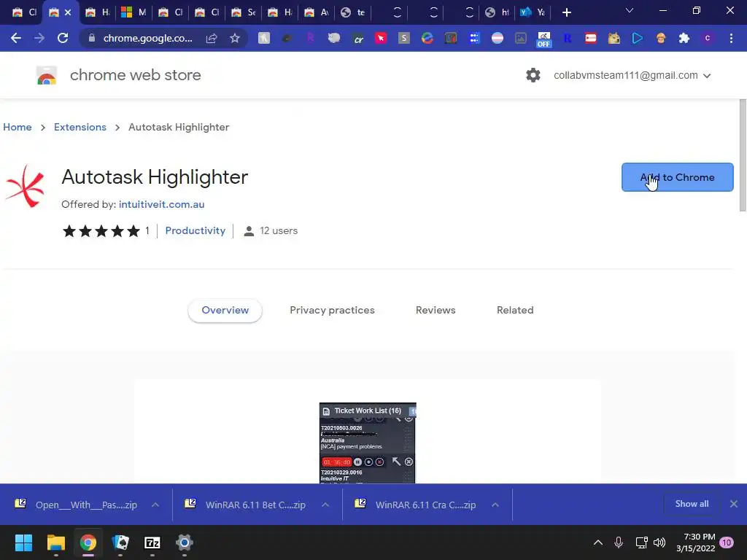Bookmark this page with the star icon
747x560 pixels.
coord(234,38)
